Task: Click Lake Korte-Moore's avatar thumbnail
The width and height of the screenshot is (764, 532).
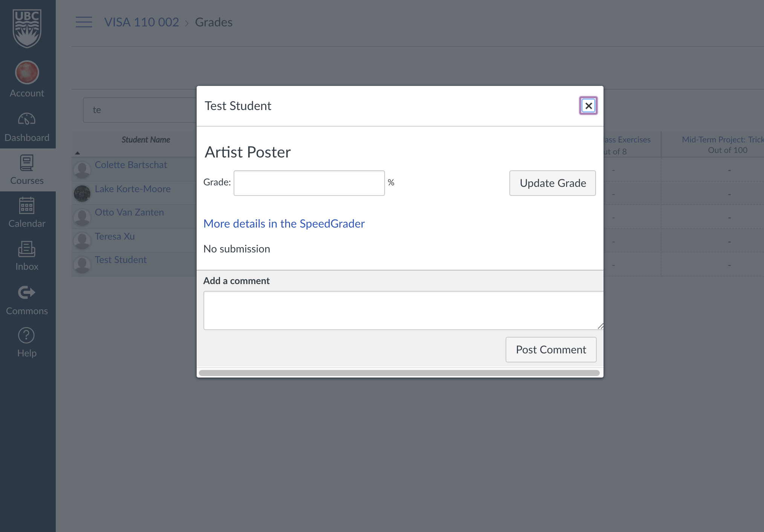Action: click(x=82, y=194)
